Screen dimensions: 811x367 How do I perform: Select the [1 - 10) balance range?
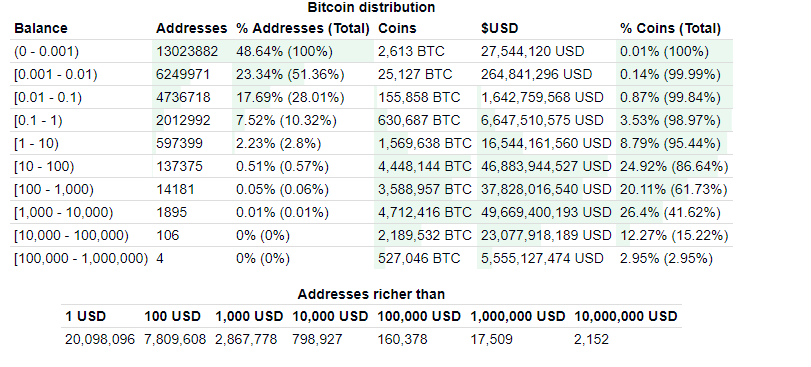36,143
